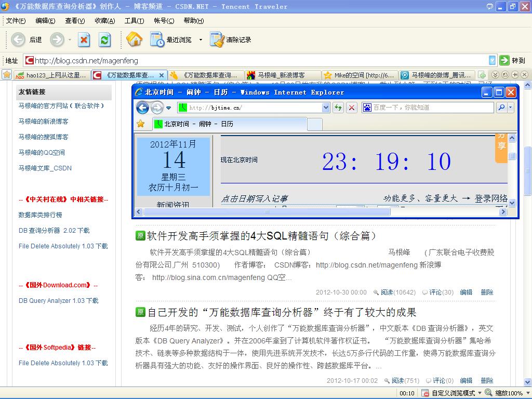Click the IE favorites star icon
Screen dimensions: 532x399
tap(140, 124)
